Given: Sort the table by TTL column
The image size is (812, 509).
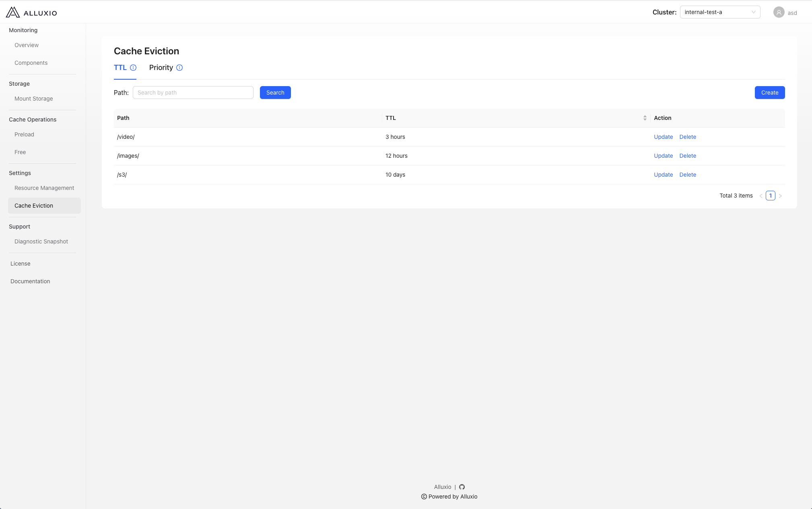Looking at the screenshot, I should (x=645, y=118).
